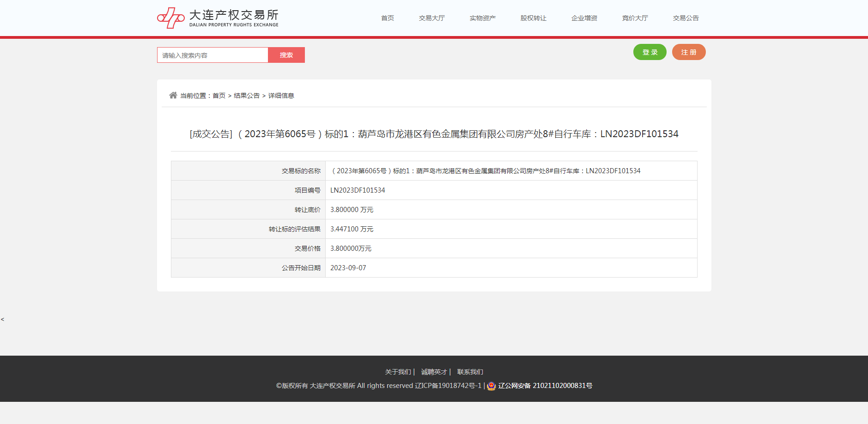Click the 交易价格 label cell
868x424 pixels.
[249, 248]
